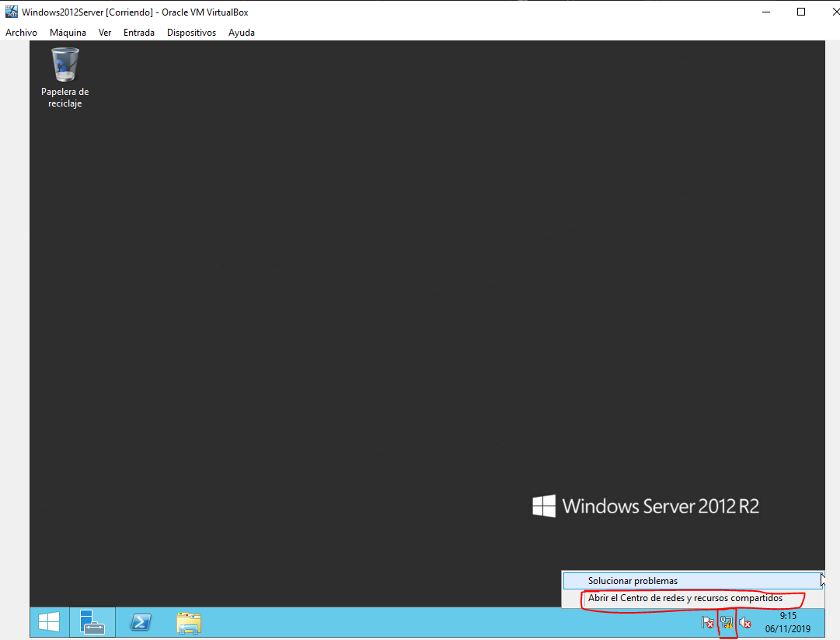This screenshot has width=840, height=640.
Task: Open File Explorer from the taskbar
Action: pyautogui.click(x=189, y=623)
